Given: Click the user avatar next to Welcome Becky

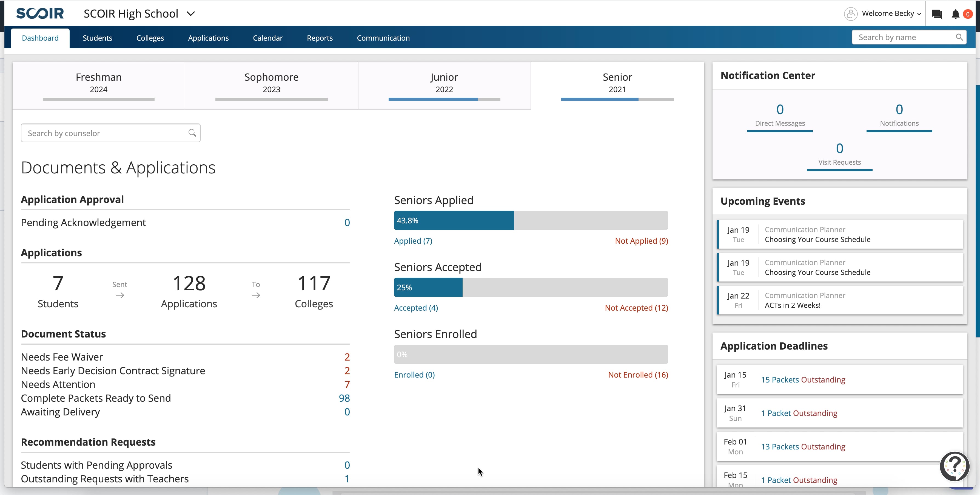Looking at the screenshot, I should 851,13.
